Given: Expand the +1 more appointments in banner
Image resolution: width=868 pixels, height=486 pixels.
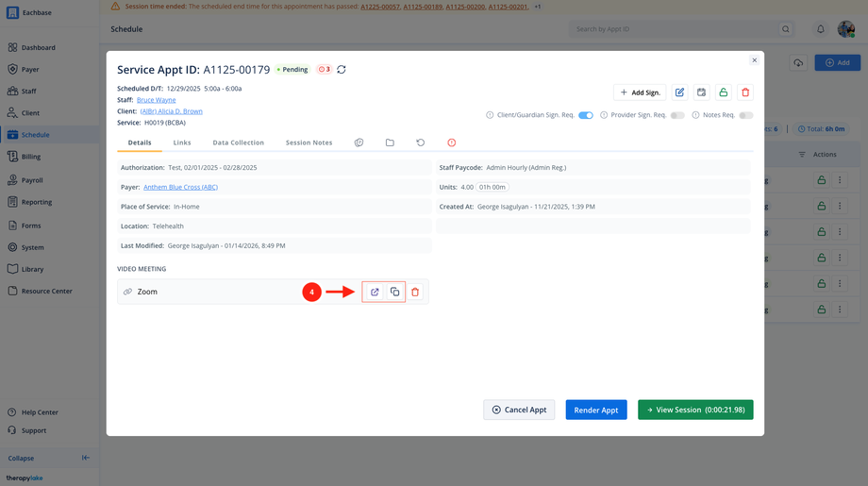Looking at the screenshot, I should tap(538, 7).
